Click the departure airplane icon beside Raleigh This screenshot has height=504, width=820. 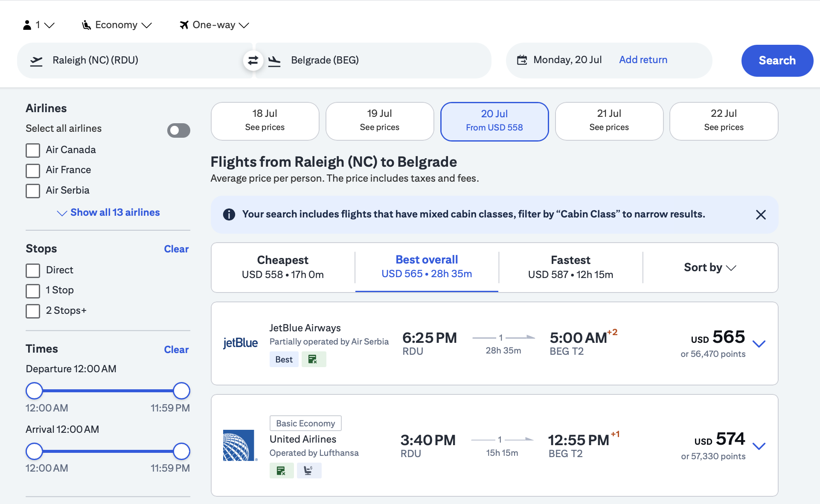[36, 61]
